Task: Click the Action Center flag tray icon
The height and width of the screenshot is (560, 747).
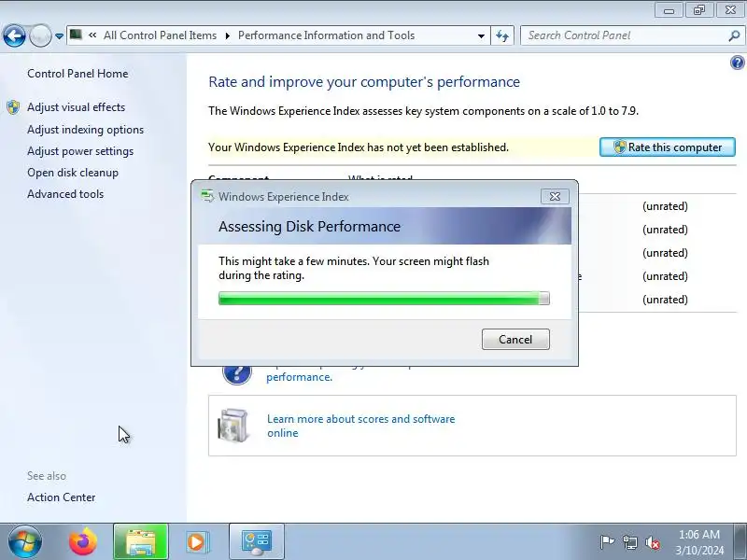Action: (606, 542)
